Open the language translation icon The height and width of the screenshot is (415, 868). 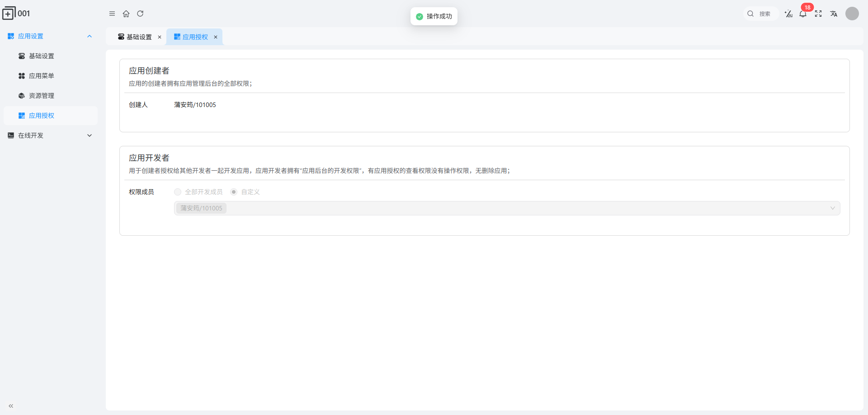coord(834,14)
